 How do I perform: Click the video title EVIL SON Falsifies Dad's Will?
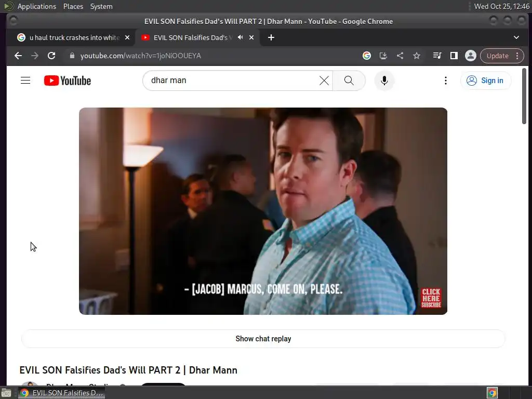[128, 370]
